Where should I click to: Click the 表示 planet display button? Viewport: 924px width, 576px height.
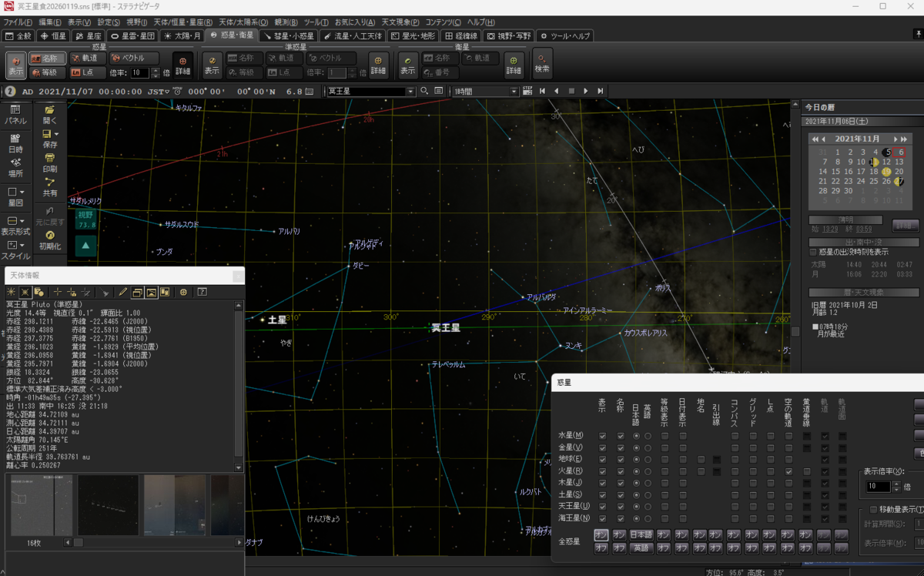coord(16,65)
